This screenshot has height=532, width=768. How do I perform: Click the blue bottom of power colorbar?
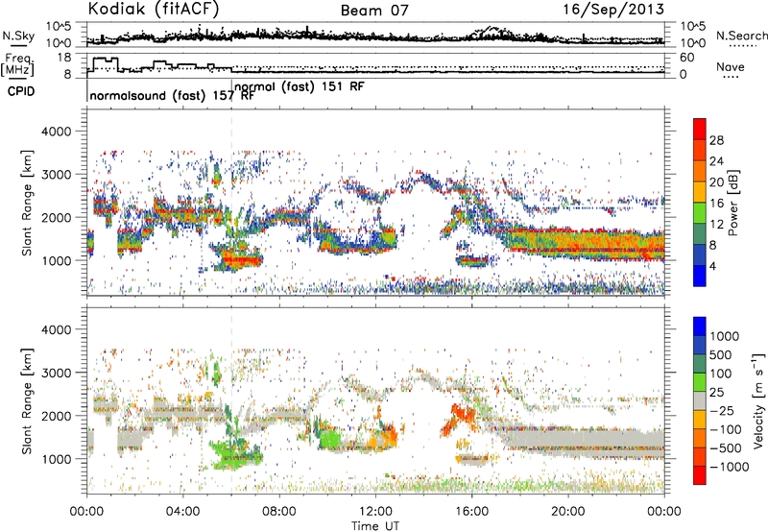pyautogui.click(x=700, y=276)
